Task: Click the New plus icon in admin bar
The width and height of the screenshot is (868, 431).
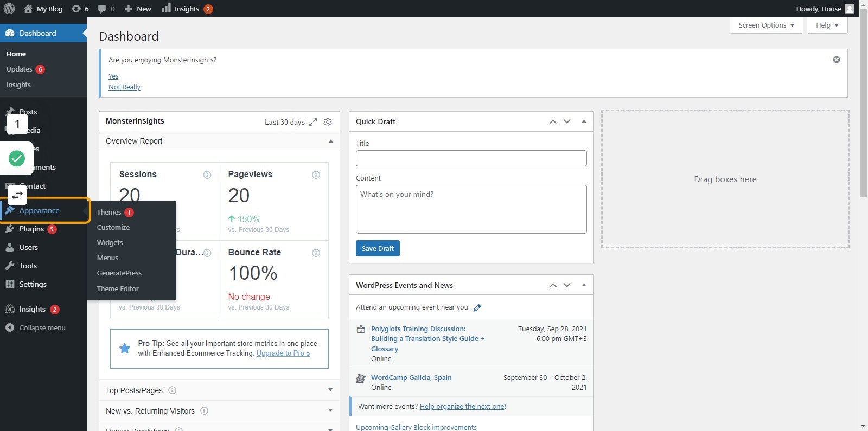Action: 129,9
